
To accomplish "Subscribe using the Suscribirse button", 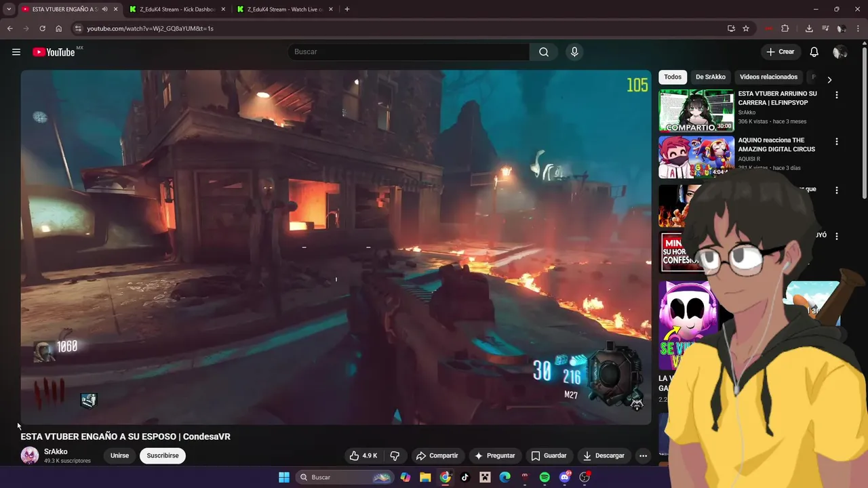I will pos(163,455).
